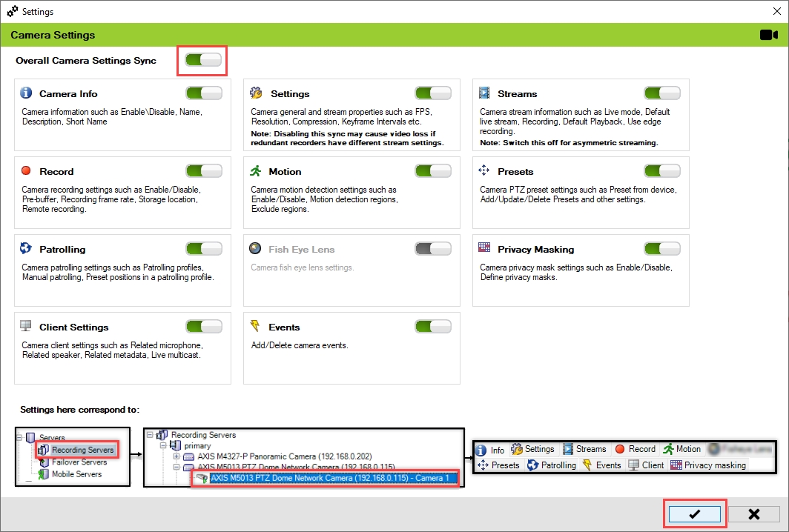Viewport: 789px width, 532px height.
Task: Click the Presets arrows icon
Action: pyautogui.click(x=484, y=171)
